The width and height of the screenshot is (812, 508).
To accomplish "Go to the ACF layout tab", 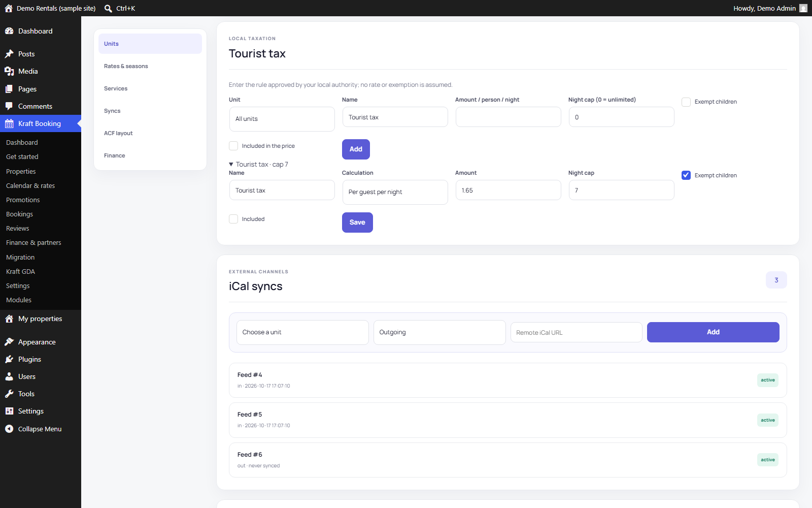I will [x=150, y=133].
